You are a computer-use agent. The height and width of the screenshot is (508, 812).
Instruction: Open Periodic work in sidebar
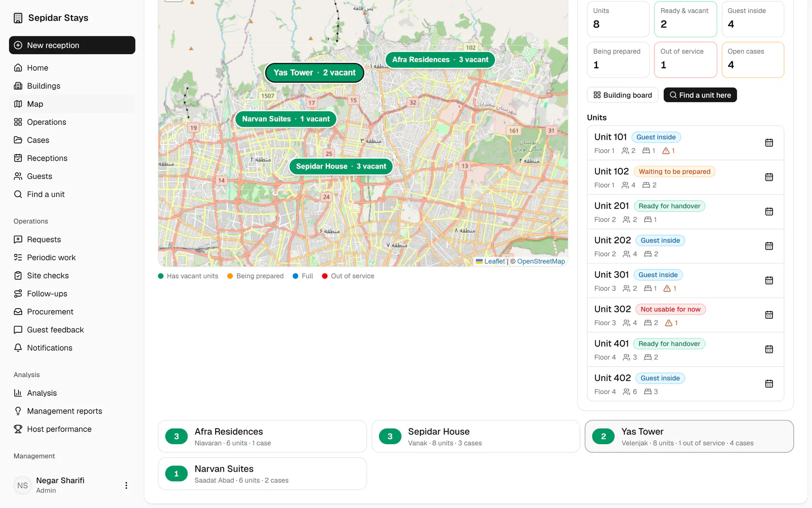pyautogui.click(x=72, y=257)
